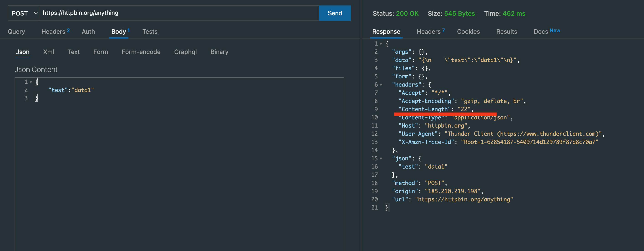Screen dimensions: 644x251
Task: Select the Xml body type
Action: point(49,52)
